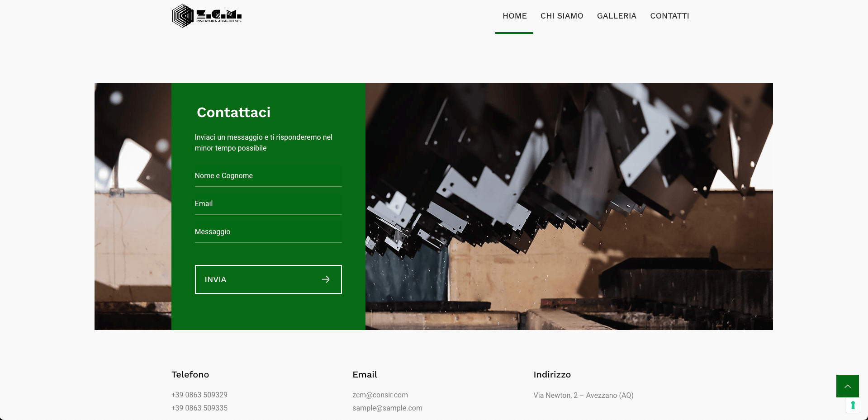Submit the form with the INVIA button
This screenshot has height=420, width=868.
click(268, 279)
